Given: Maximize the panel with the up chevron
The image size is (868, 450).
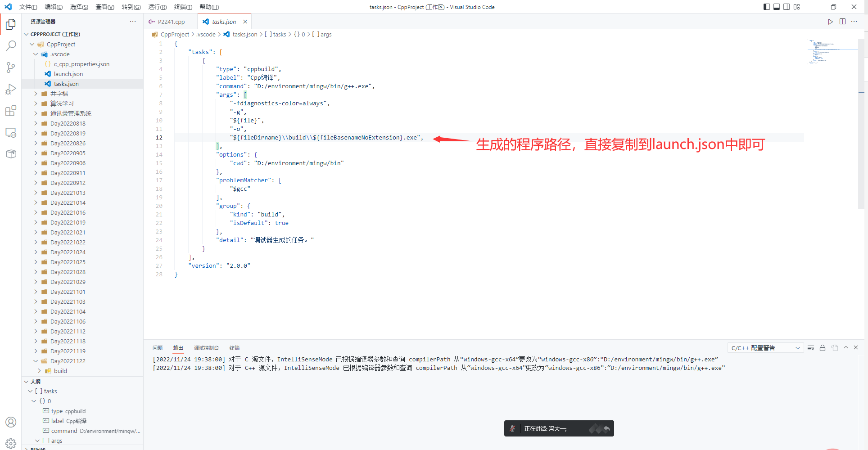Looking at the screenshot, I should pos(846,347).
